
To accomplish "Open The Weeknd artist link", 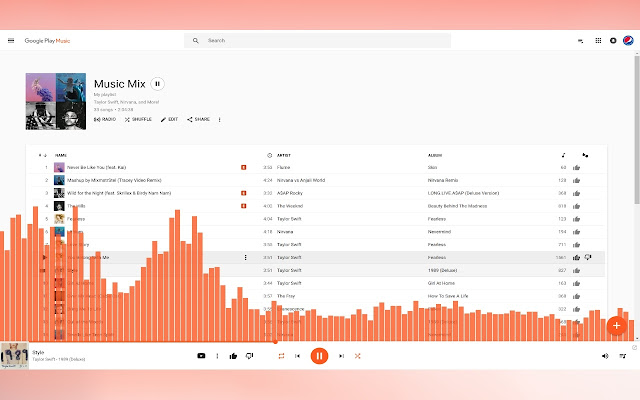I will [x=290, y=206].
